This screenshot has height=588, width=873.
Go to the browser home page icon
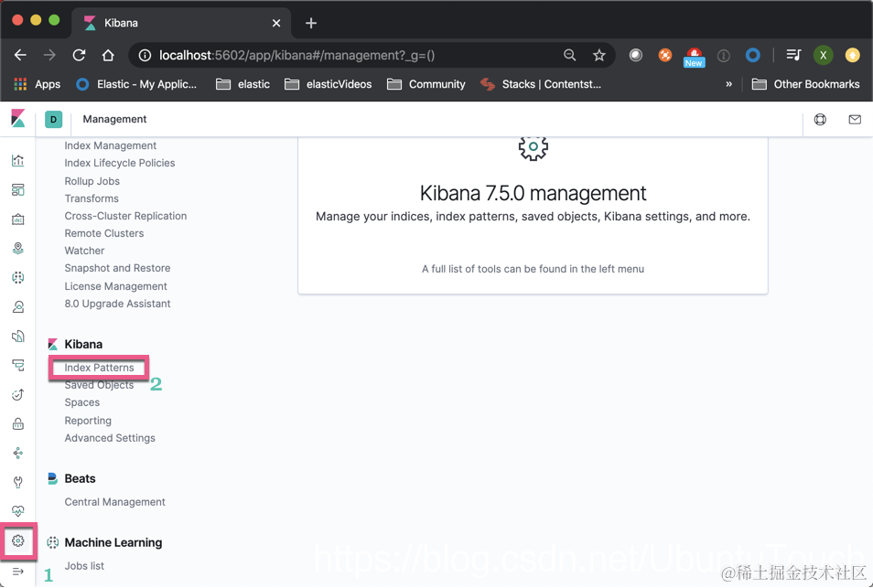coord(108,55)
